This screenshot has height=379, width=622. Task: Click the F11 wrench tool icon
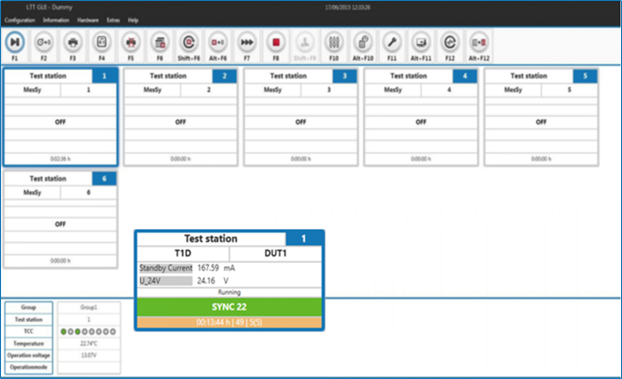[x=392, y=42]
